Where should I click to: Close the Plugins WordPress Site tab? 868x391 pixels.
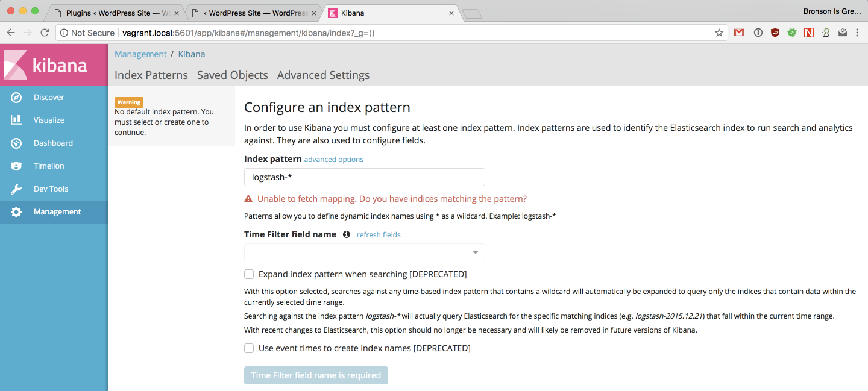(x=176, y=13)
